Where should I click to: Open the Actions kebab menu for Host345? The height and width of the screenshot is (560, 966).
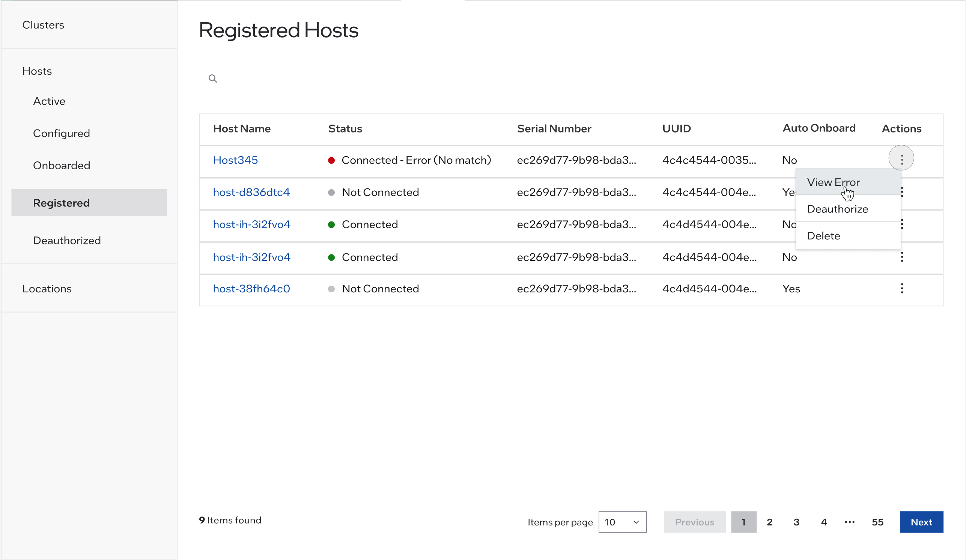click(901, 158)
